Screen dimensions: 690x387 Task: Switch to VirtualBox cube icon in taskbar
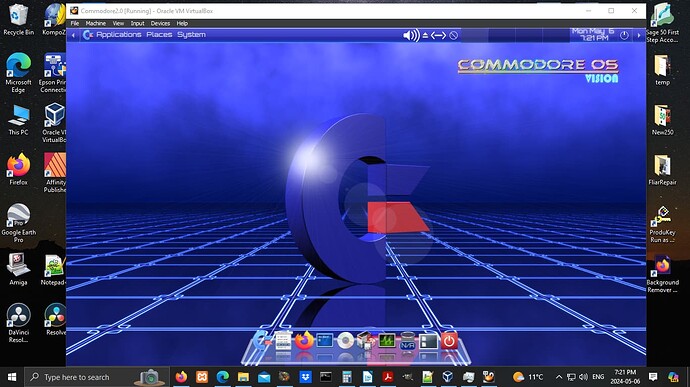click(448, 377)
